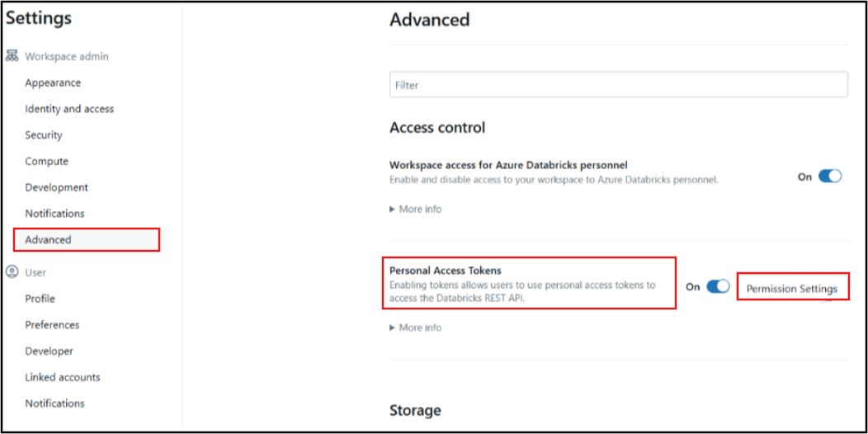
Task: Click the User section person icon
Action: pyautogui.click(x=12, y=272)
